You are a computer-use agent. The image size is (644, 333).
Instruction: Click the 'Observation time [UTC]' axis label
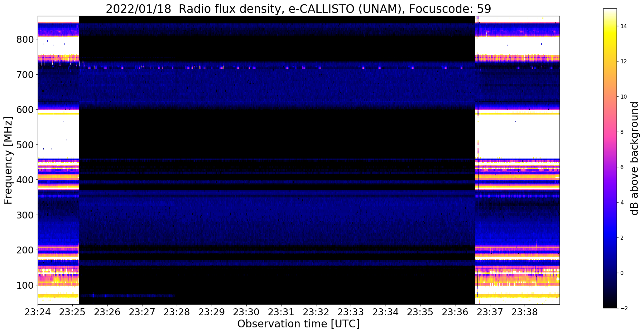pyautogui.click(x=298, y=324)
